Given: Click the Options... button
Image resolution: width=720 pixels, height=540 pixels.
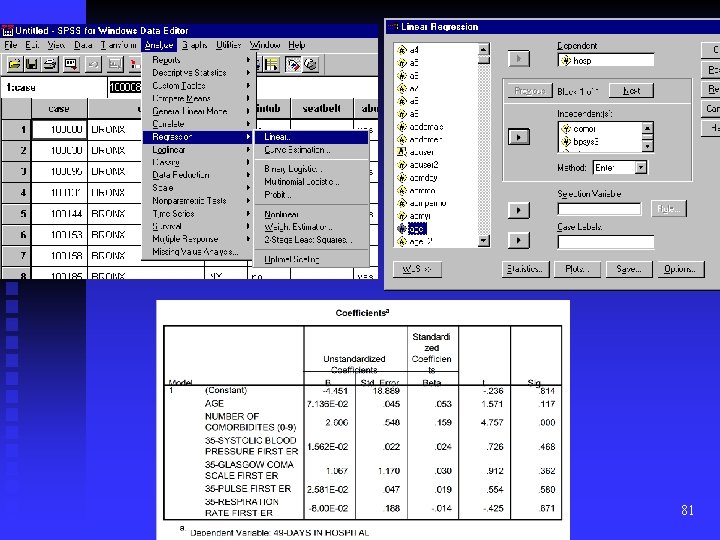Looking at the screenshot, I should click(681, 269).
